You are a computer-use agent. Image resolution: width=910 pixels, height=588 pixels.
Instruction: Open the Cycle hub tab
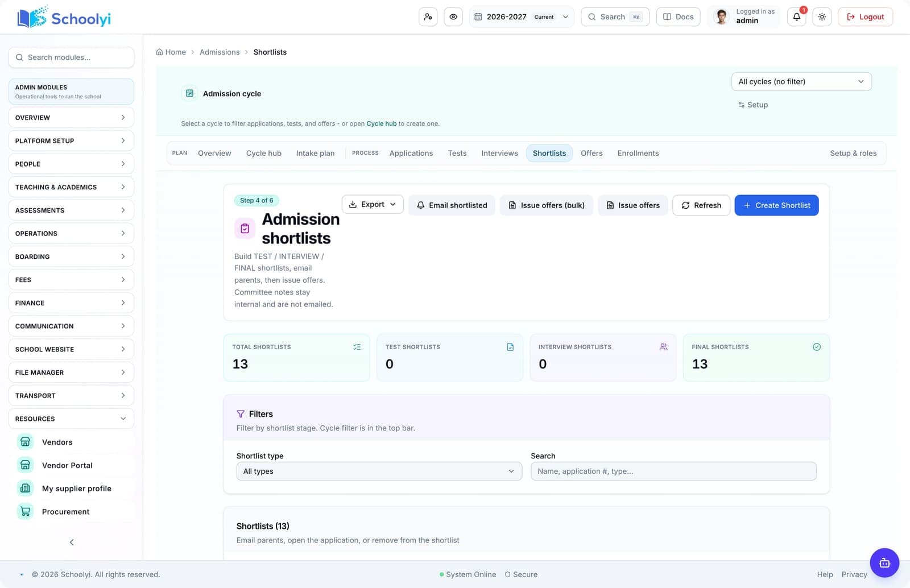[x=263, y=153]
